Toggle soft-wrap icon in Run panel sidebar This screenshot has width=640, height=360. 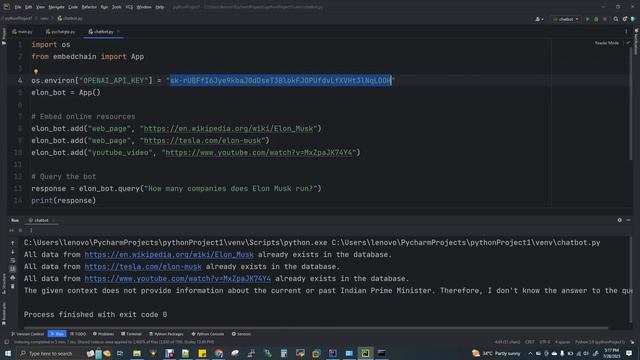click(x=13, y=260)
